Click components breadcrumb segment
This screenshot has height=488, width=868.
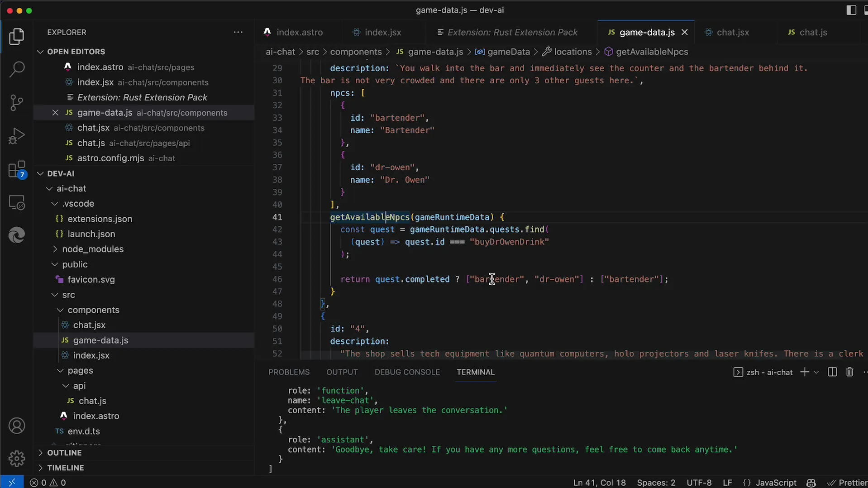pyautogui.click(x=356, y=52)
